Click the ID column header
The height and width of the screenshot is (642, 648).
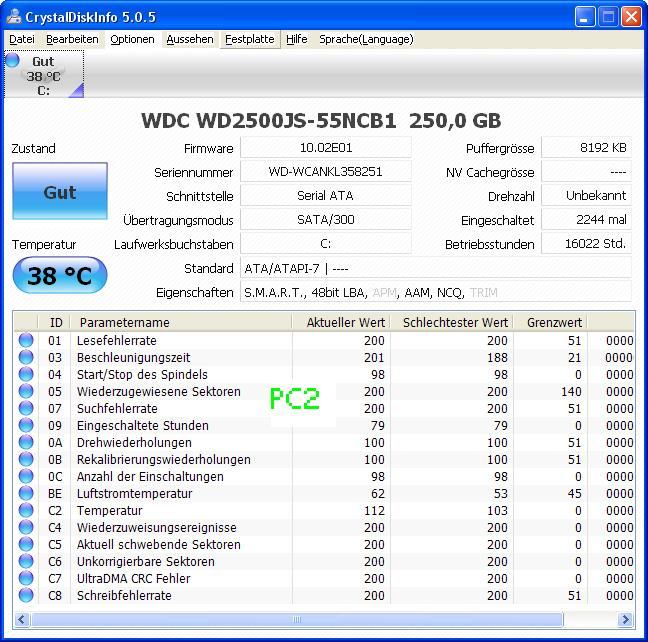click(x=54, y=322)
